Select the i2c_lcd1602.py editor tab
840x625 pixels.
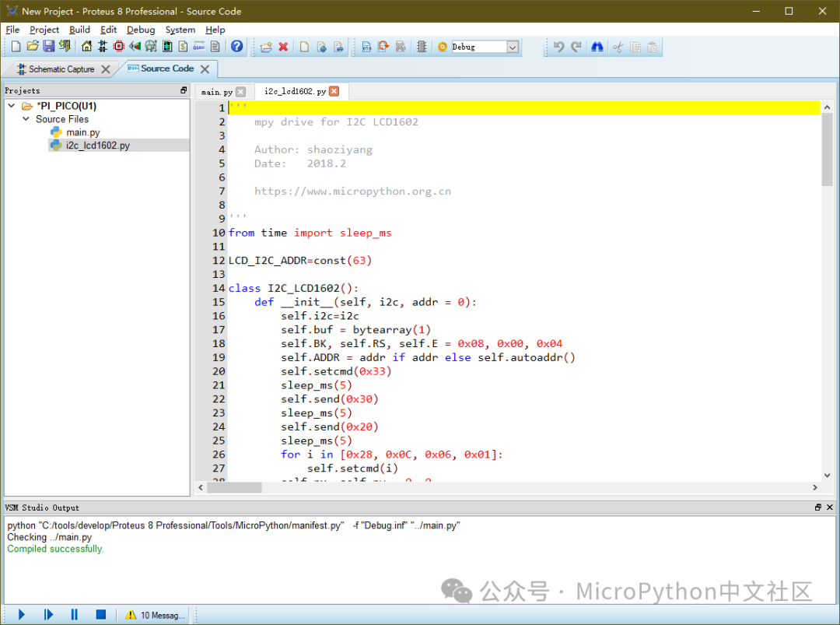tap(296, 91)
